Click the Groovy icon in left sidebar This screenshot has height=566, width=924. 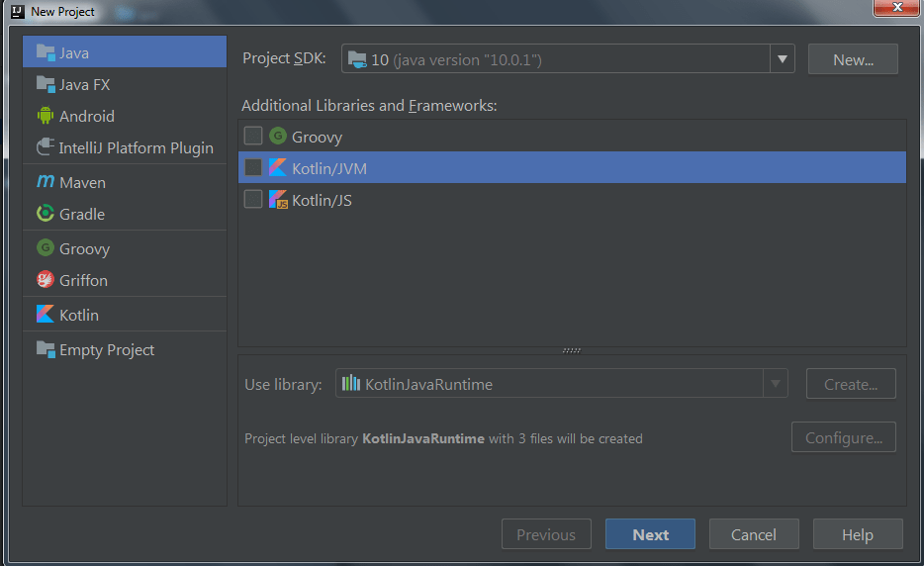pyautogui.click(x=46, y=247)
